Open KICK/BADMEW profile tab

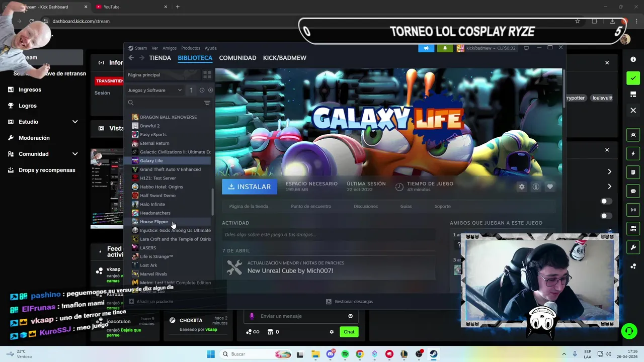click(x=284, y=58)
